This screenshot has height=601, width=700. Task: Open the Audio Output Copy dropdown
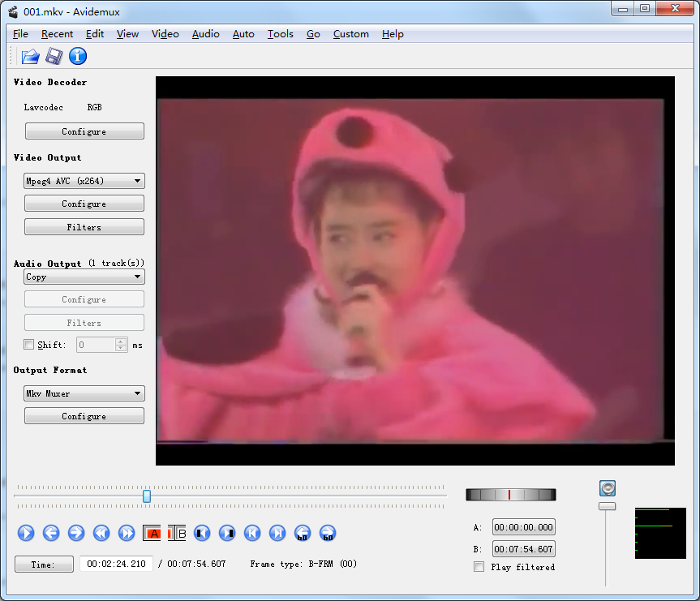[84, 277]
